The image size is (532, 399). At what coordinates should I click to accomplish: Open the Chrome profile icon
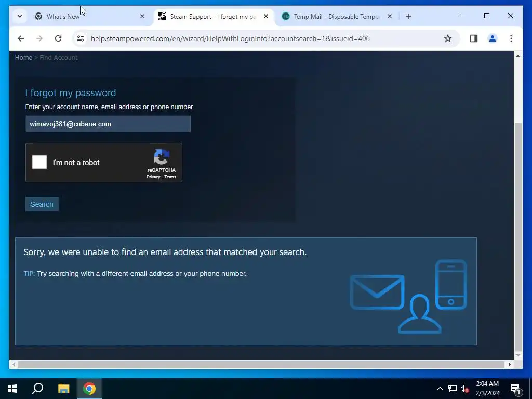click(493, 38)
